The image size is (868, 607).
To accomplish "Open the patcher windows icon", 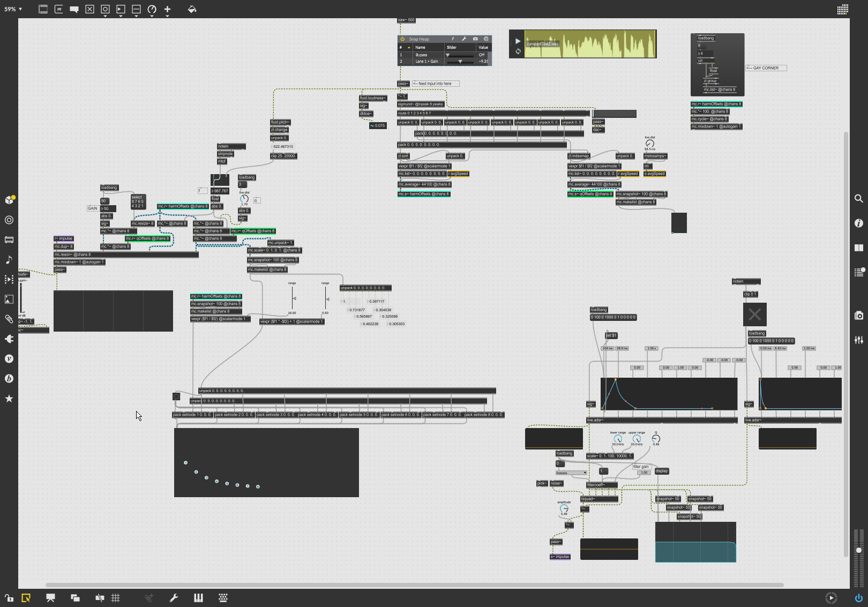I will click(75, 598).
